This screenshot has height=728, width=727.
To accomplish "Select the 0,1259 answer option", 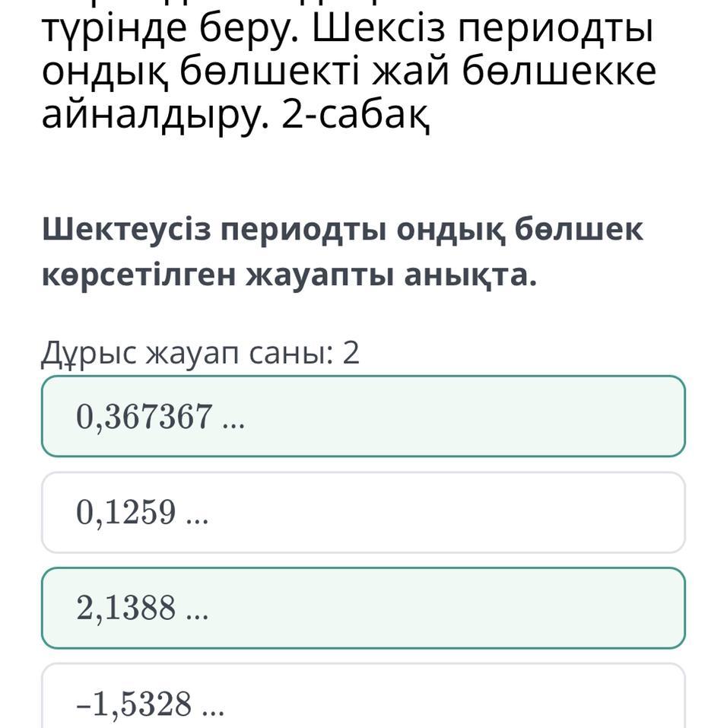I will [x=363, y=512].
